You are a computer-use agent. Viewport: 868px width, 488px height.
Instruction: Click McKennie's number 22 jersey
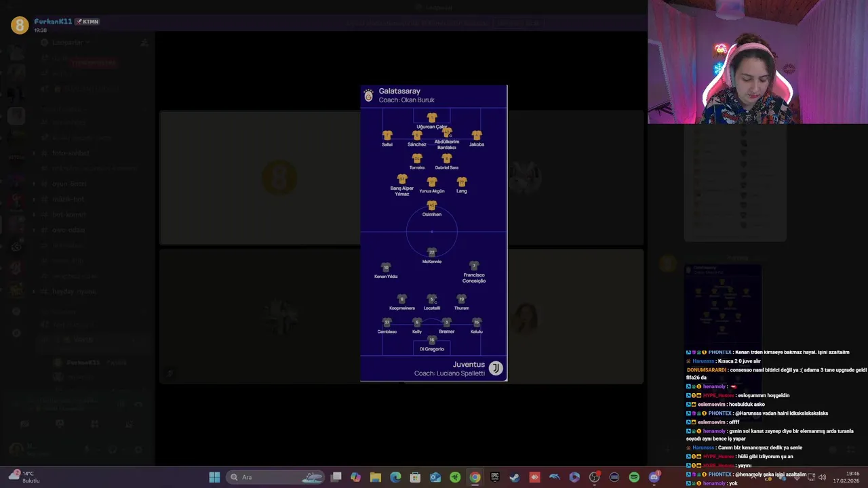(x=432, y=253)
